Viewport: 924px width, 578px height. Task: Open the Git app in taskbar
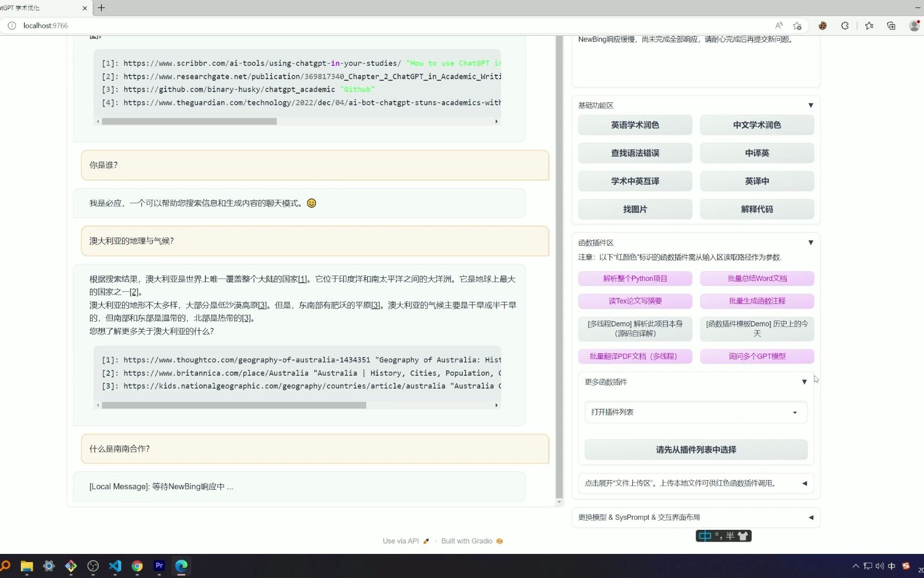click(71, 566)
